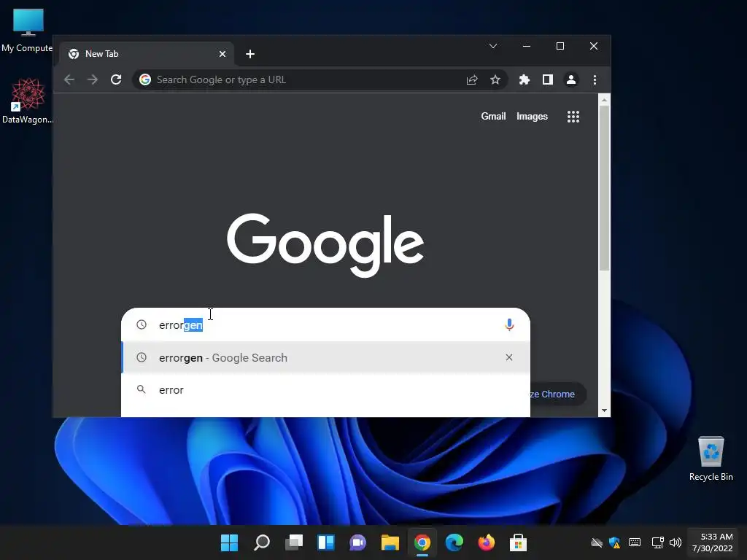This screenshot has height=560, width=747.
Task: Reload the page in Chrome
Action: pyautogui.click(x=116, y=79)
